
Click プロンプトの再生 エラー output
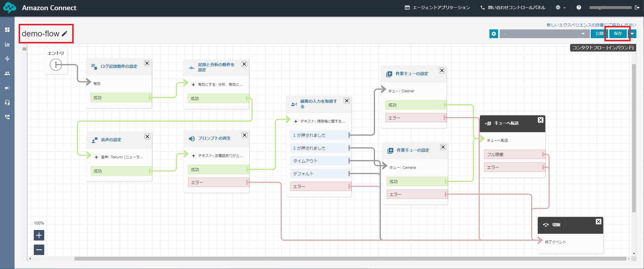click(218, 183)
